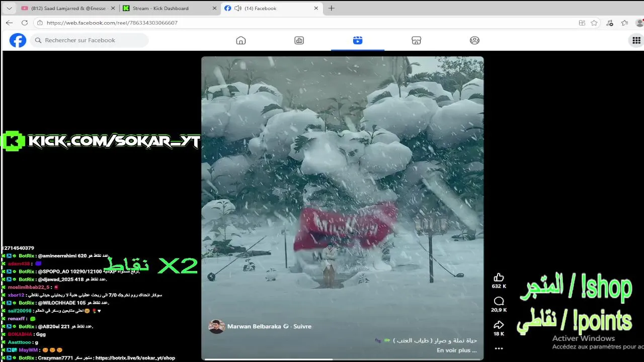Open the Marwan Belbaraka profile name

point(254,326)
